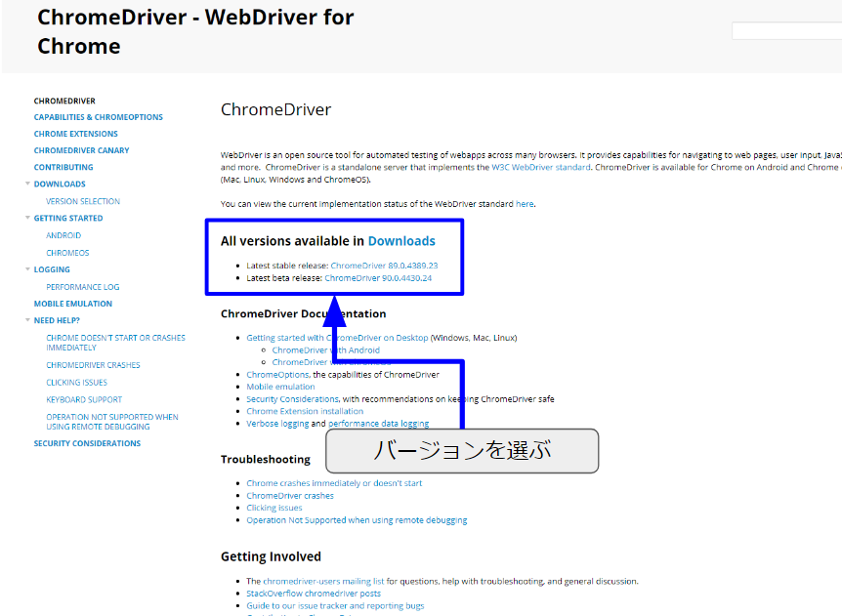Open chromedriver-users mailing list link

[323, 581]
